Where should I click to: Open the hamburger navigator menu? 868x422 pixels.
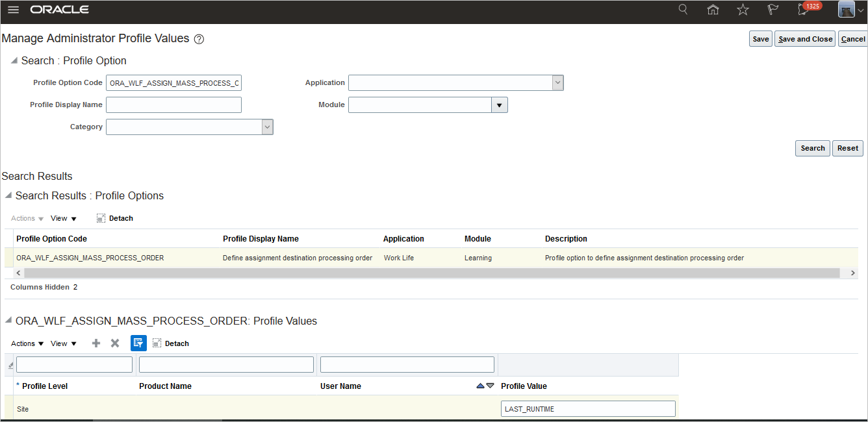pos(13,10)
